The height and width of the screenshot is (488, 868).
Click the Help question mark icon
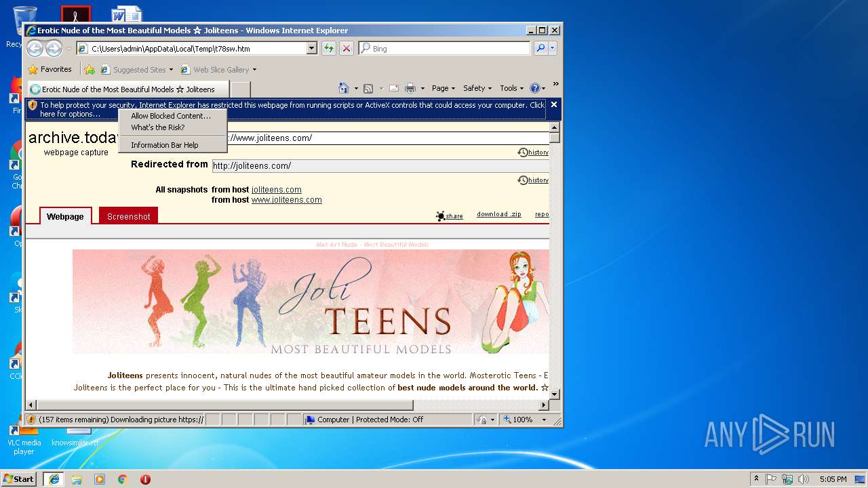pyautogui.click(x=534, y=88)
